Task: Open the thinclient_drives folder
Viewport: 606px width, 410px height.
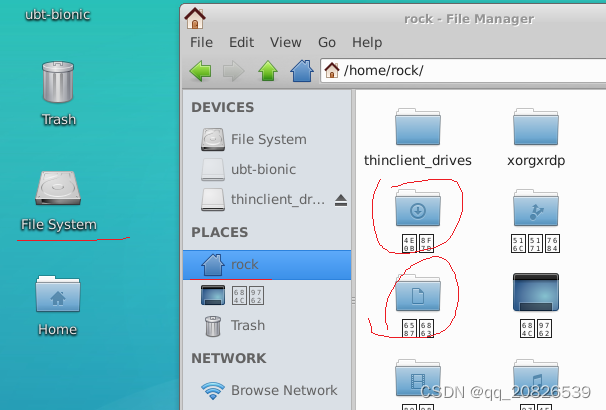Action: pos(418,138)
